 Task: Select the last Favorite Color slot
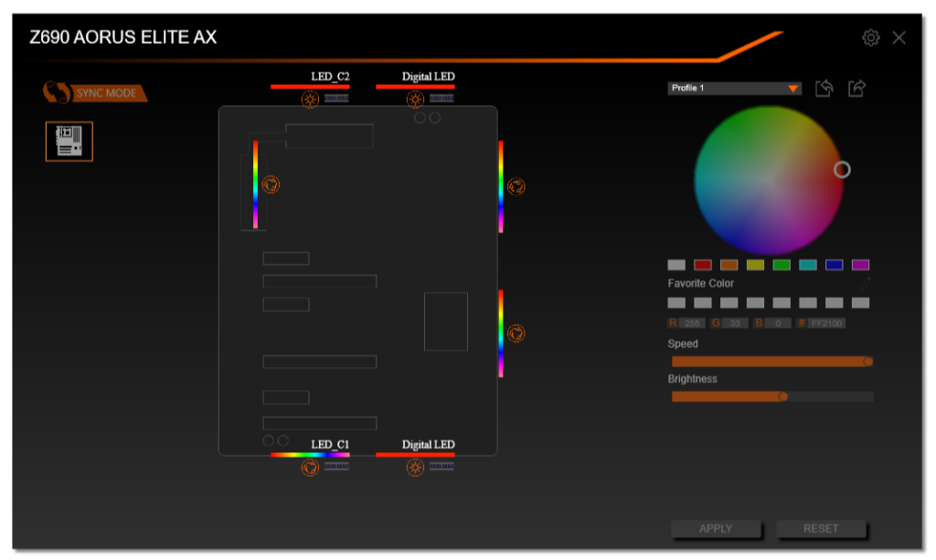pyautogui.click(x=860, y=303)
